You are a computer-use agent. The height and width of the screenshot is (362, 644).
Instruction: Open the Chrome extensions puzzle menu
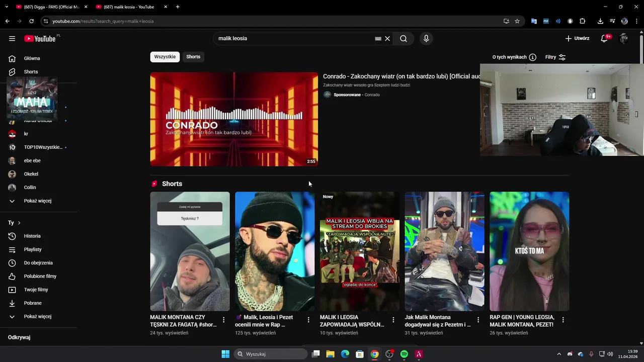[583, 21]
